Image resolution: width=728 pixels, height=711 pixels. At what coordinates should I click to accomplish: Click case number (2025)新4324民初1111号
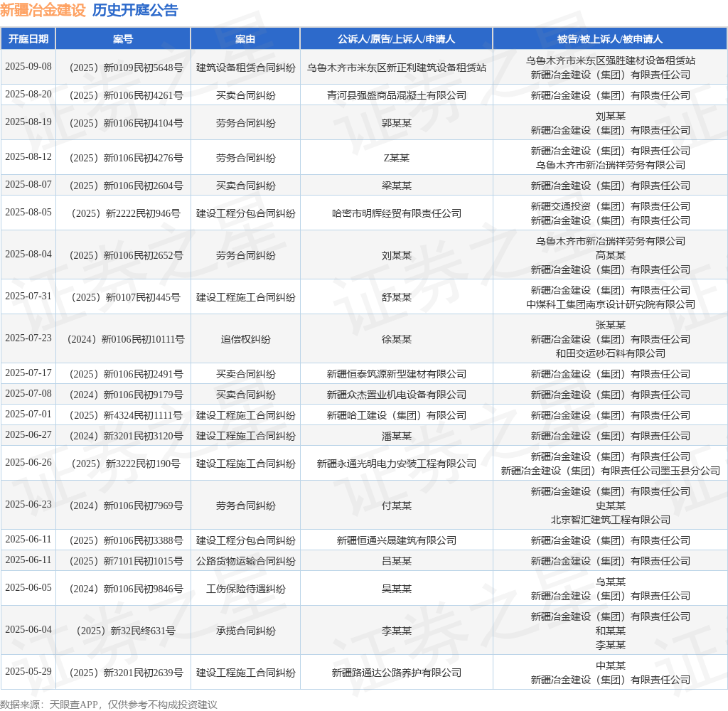[126, 415]
